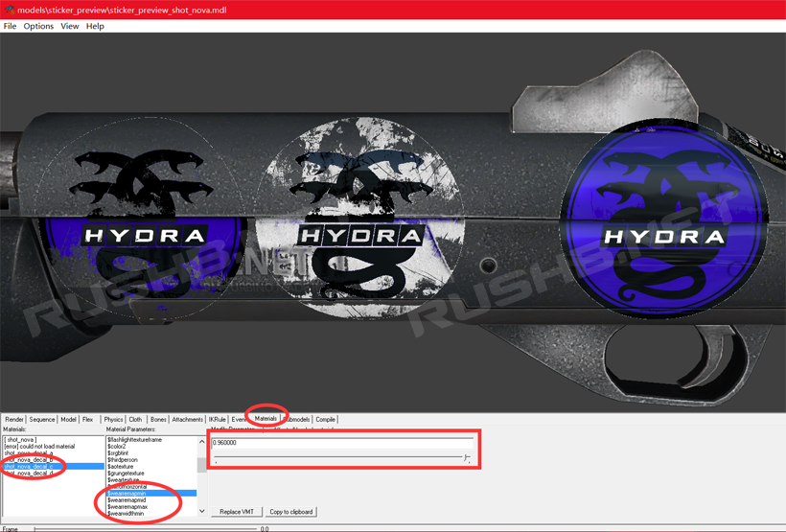Select $color2 in Material Parameters list
This screenshot has height=532, width=786.
coord(117,447)
